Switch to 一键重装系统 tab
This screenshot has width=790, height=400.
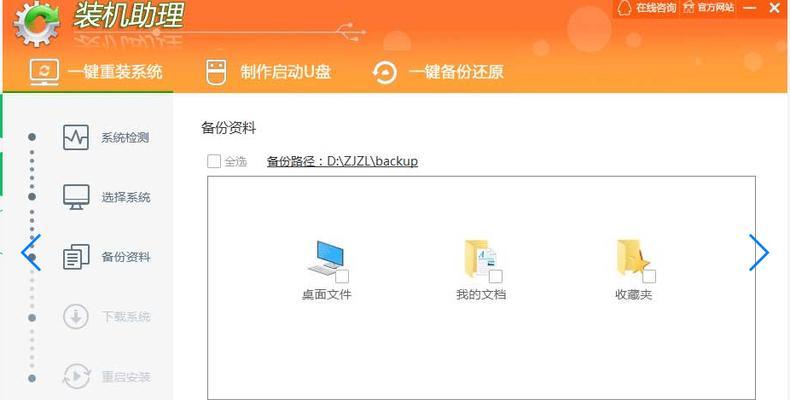click(x=96, y=72)
